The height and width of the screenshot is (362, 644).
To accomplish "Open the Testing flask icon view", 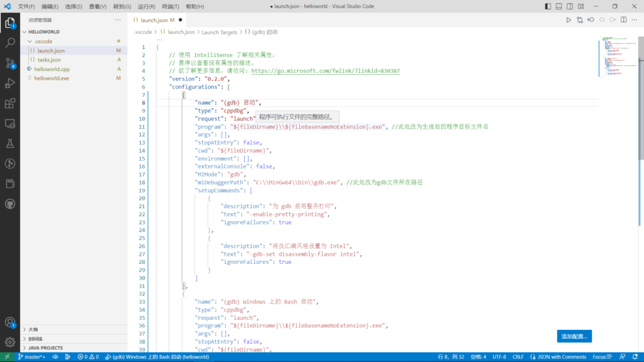I will click(10, 143).
